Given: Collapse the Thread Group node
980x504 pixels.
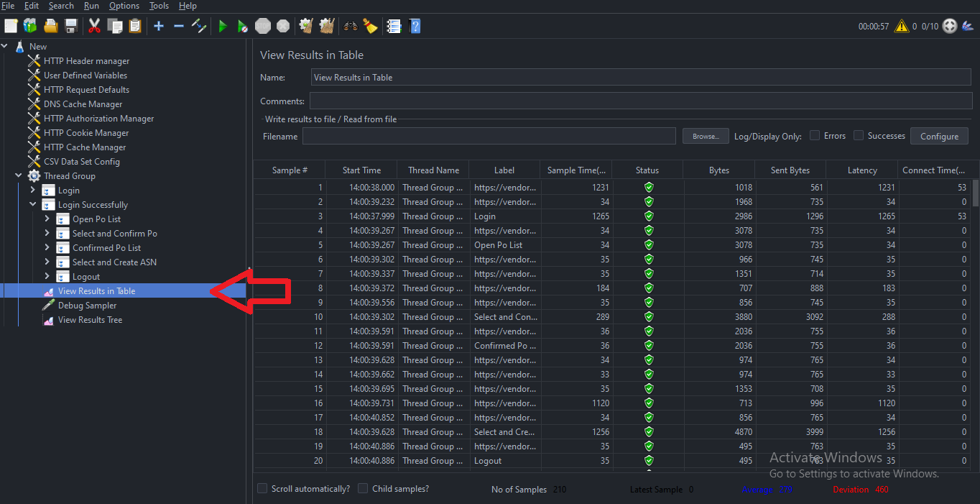Looking at the screenshot, I should tap(19, 175).
